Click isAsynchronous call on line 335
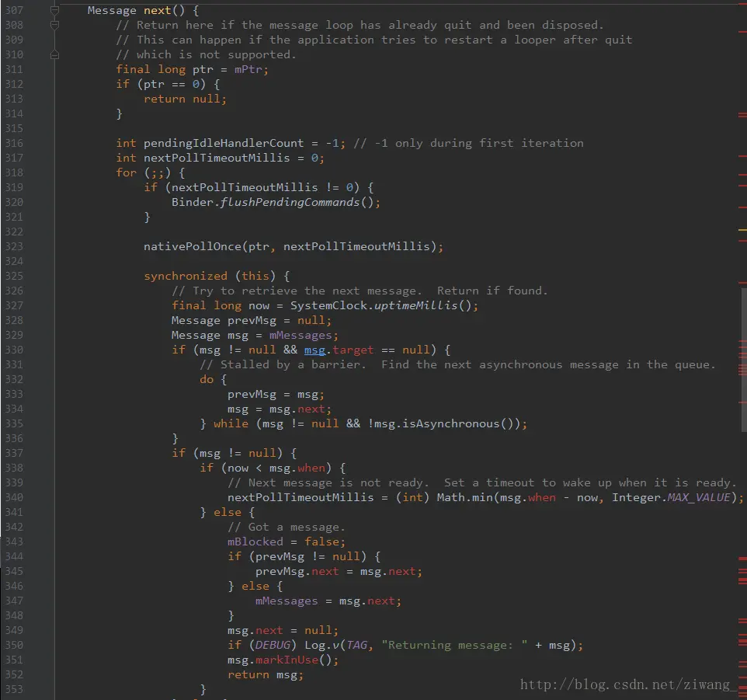Image resolution: width=747 pixels, height=700 pixels. (x=450, y=424)
